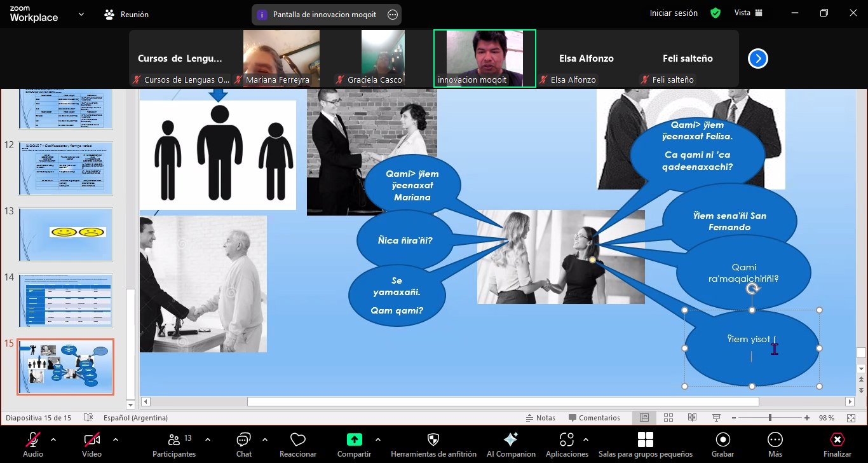Click Iniciar sesión link
Image resolution: width=868 pixels, height=463 pixels.
coord(674,13)
